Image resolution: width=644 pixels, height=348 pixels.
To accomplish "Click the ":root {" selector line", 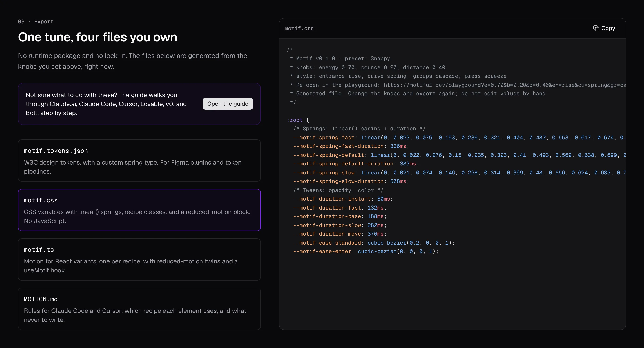I will click(x=298, y=120).
